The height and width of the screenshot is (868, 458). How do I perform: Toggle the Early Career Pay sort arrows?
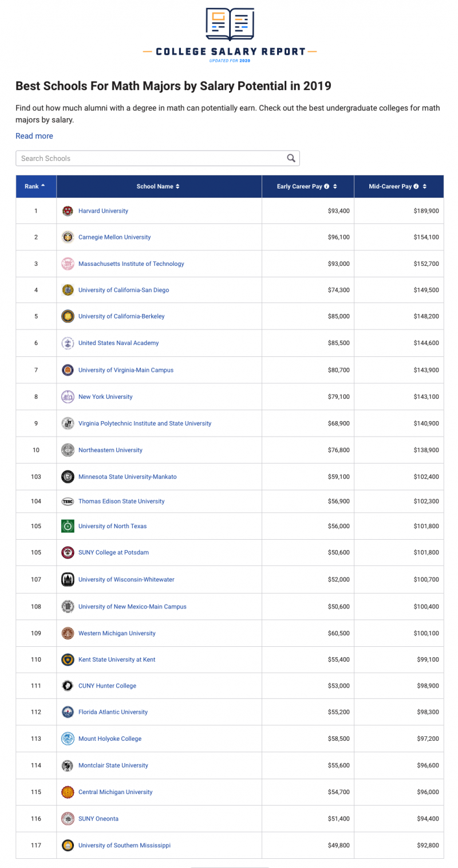point(335,186)
